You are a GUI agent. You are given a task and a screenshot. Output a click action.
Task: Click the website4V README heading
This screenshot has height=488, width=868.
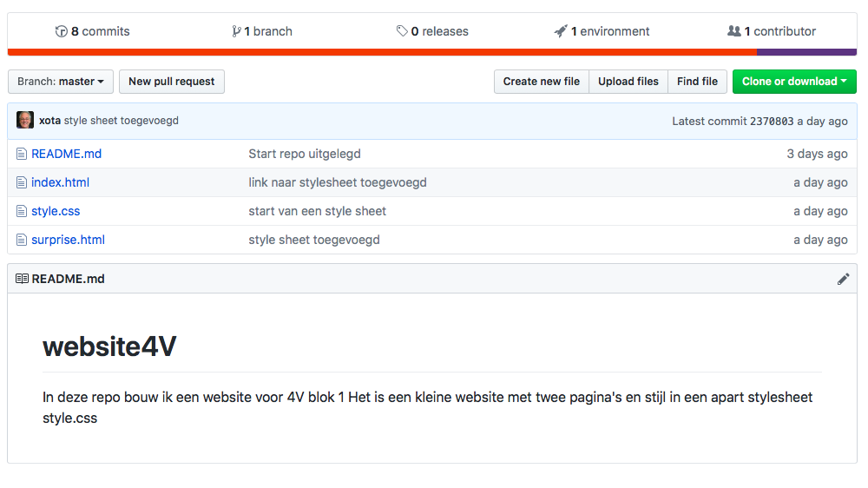(109, 346)
